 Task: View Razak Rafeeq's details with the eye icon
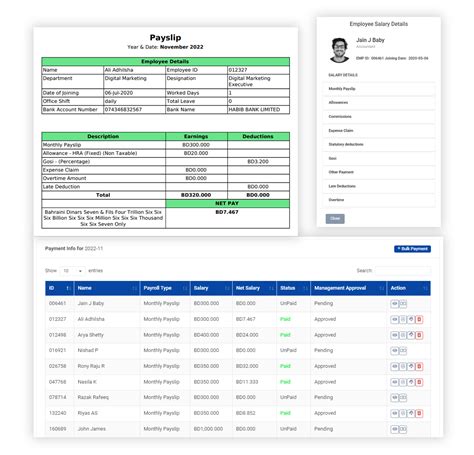pos(394,398)
